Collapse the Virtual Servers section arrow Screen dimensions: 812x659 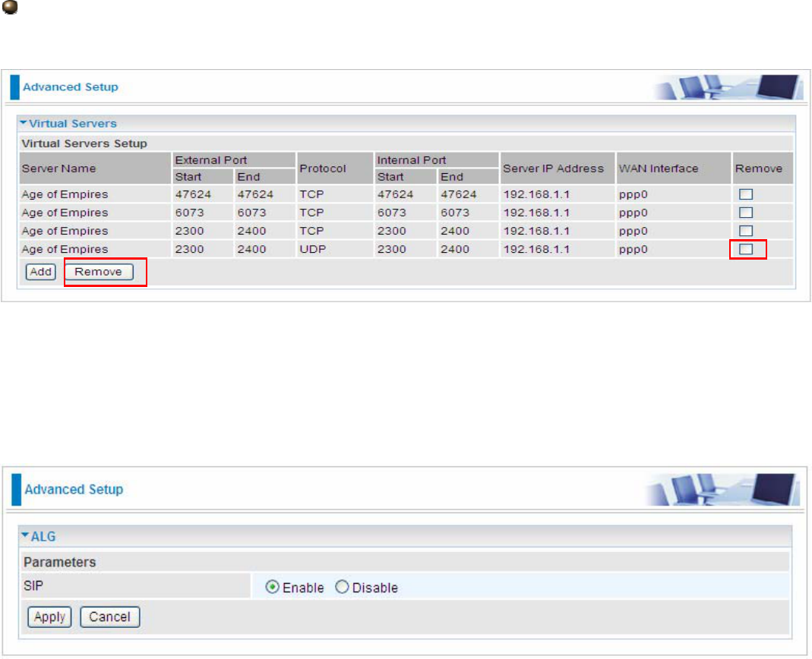point(24,123)
